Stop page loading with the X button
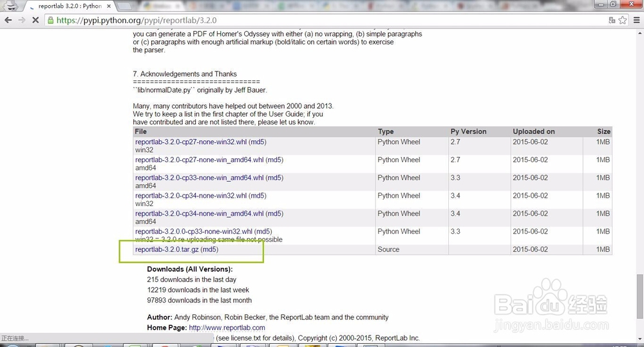The width and height of the screenshot is (644, 347). 35,20
